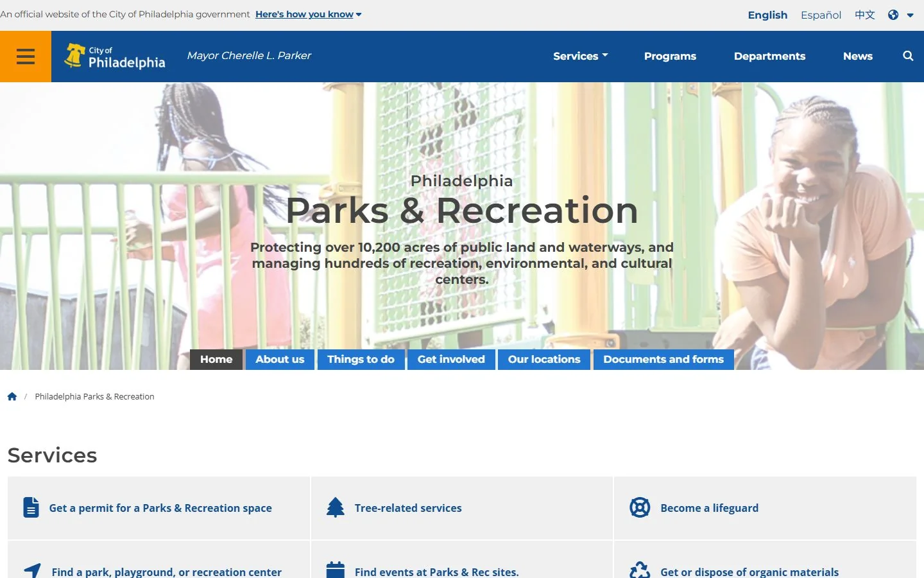Viewport: 924px width, 578px height.
Task: Open the Tree-related services link
Action: [x=408, y=508]
